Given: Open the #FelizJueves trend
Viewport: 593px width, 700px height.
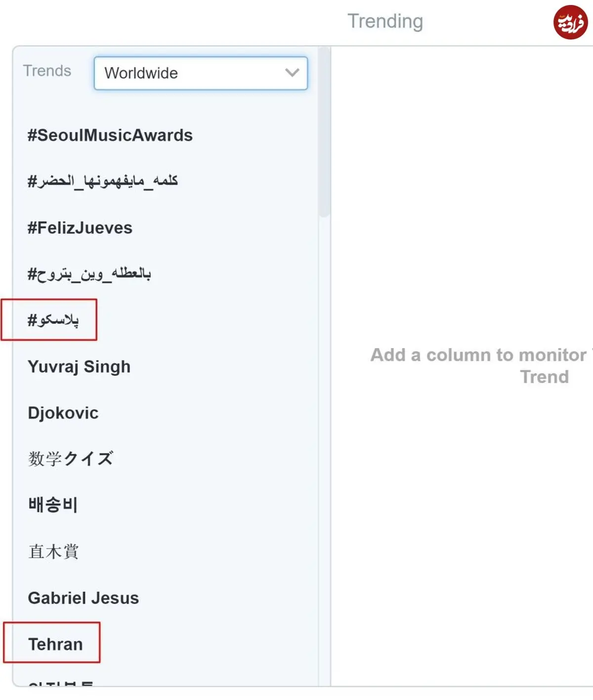Looking at the screenshot, I should pyautogui.click(x=80, y=228).
